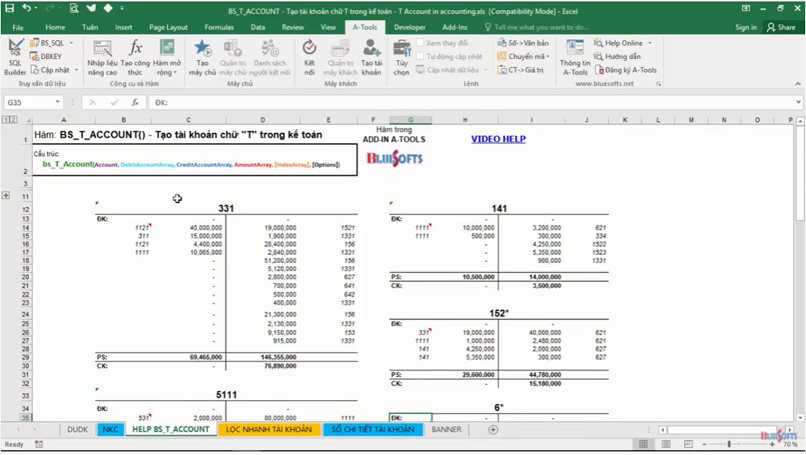Click Tạo máy chủ star icon

tap(203, 48)
